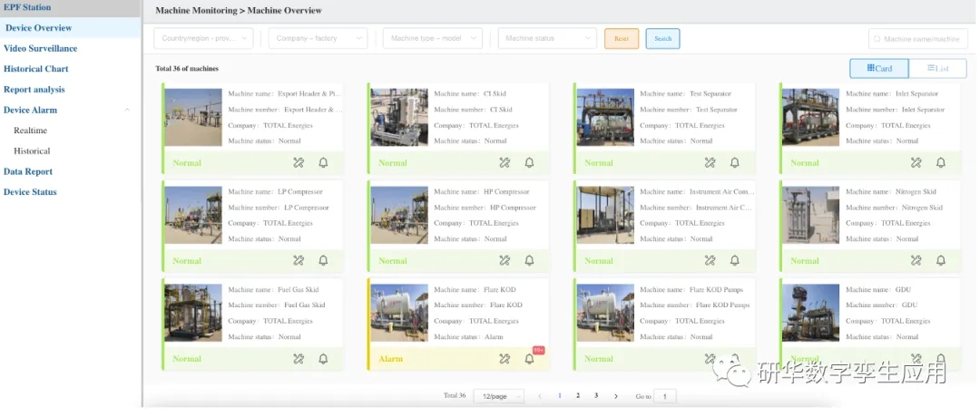Click the Reset button
This screenshot has height=416, width=980.
tap(622, 39)
